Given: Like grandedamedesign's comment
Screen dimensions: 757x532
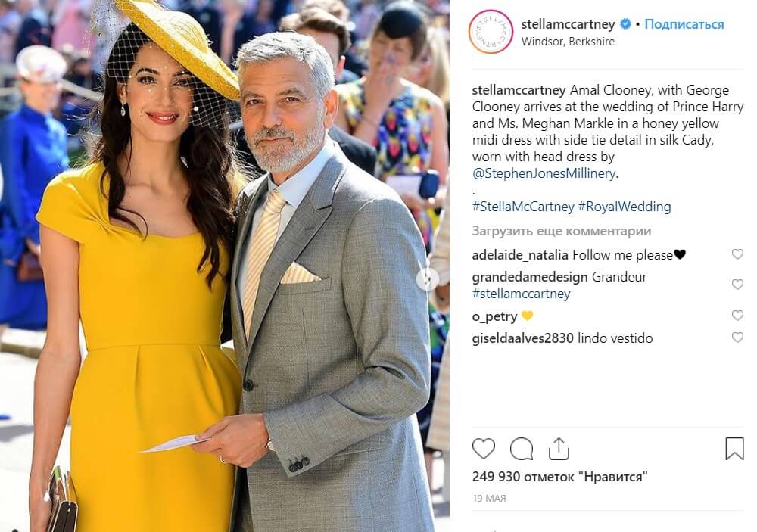Looking at the screenshot, I should (x=737, y=285).
